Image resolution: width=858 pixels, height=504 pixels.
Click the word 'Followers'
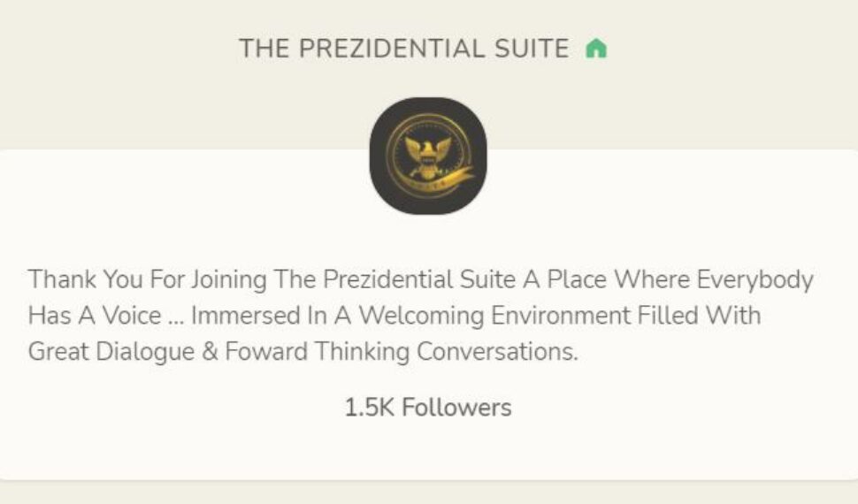point(456,408)
